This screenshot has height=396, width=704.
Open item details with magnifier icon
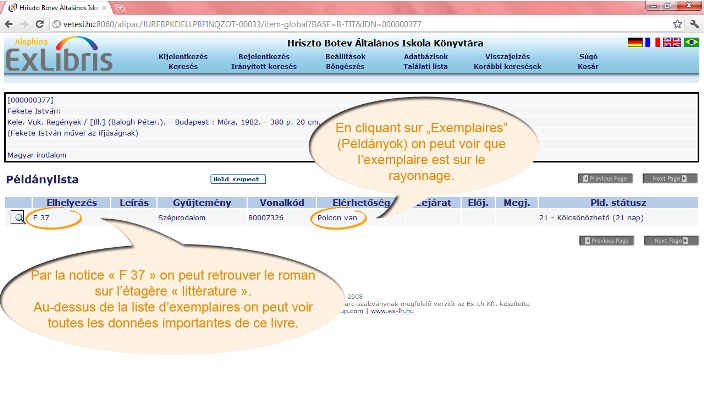coord(17,217)
